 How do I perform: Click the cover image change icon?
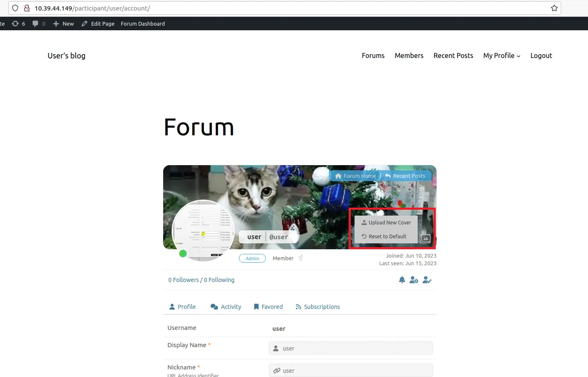(425, 238)
